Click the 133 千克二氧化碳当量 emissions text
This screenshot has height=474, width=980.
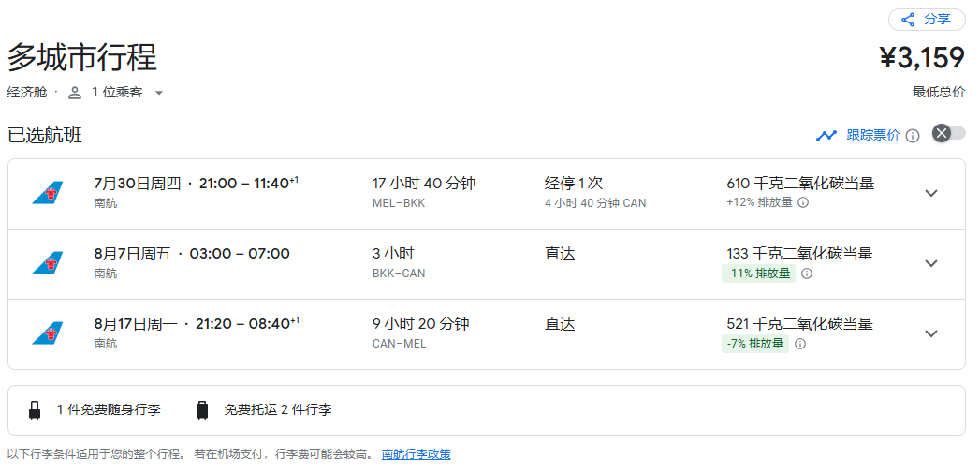799,253
